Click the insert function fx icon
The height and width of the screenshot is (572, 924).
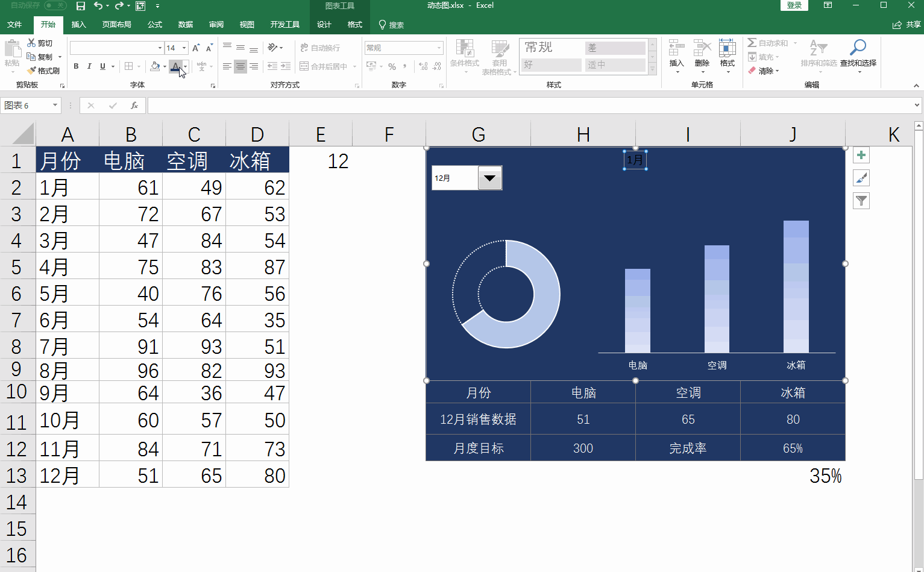click(134, 105)
